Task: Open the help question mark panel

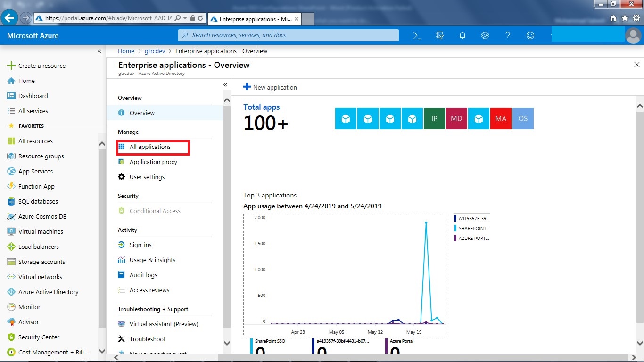Action: (x=507, y=35)
